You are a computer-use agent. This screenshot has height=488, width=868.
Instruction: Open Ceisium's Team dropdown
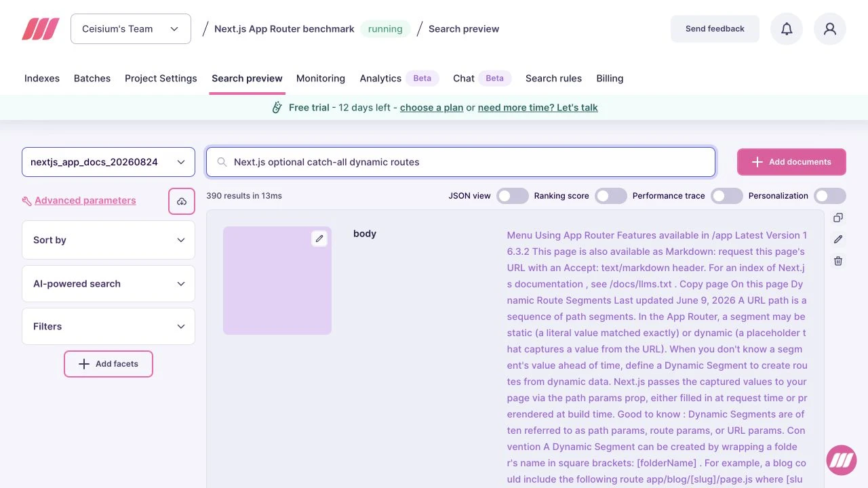tap(131, 29)
